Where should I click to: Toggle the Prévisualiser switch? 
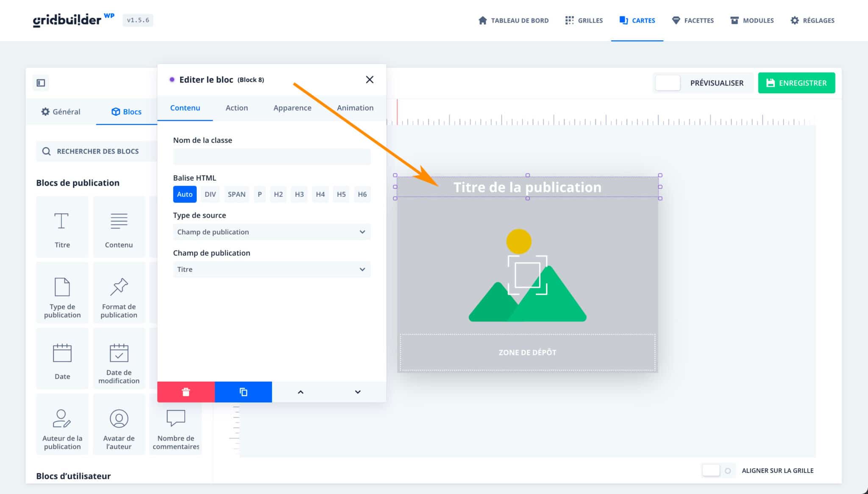pos(668,83)
